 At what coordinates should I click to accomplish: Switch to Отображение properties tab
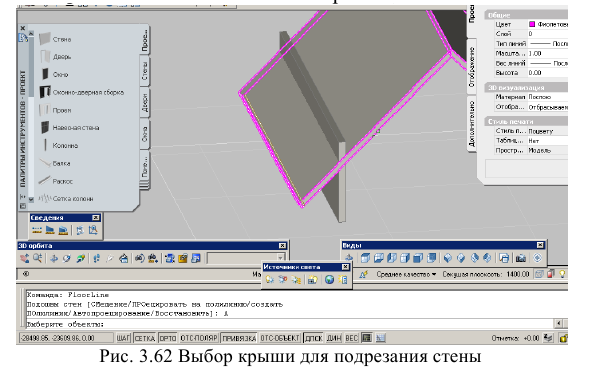(x=472, y=67)
